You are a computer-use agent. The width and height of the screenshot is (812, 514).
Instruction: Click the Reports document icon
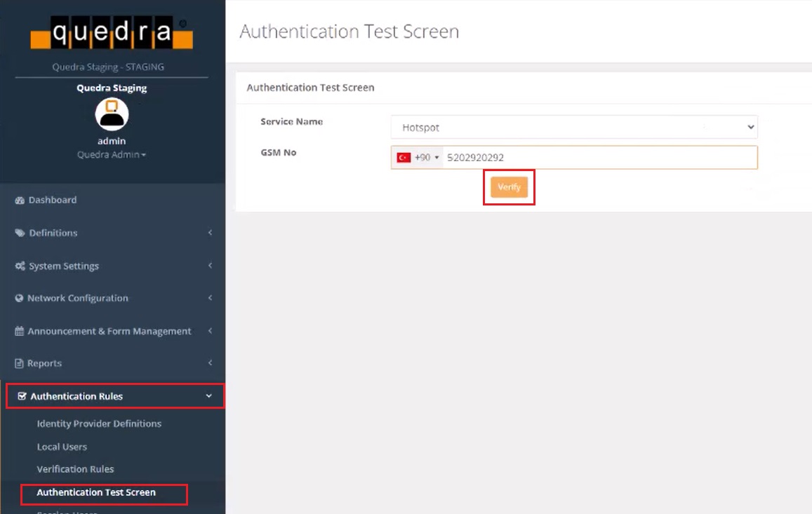[20, 364]
